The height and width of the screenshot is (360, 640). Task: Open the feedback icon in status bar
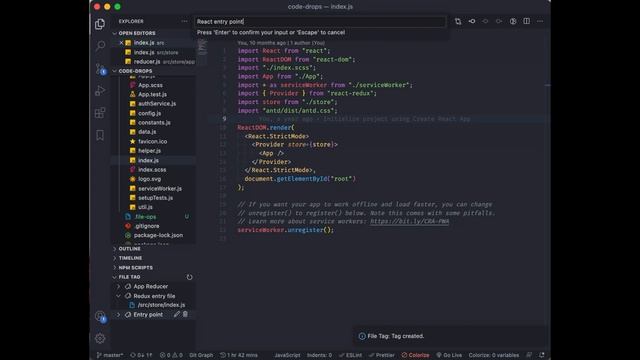529,355
